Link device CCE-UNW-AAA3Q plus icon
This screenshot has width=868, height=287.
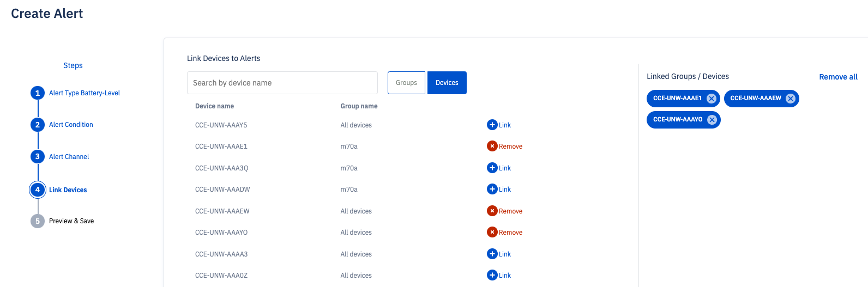(x=492, y=168)
